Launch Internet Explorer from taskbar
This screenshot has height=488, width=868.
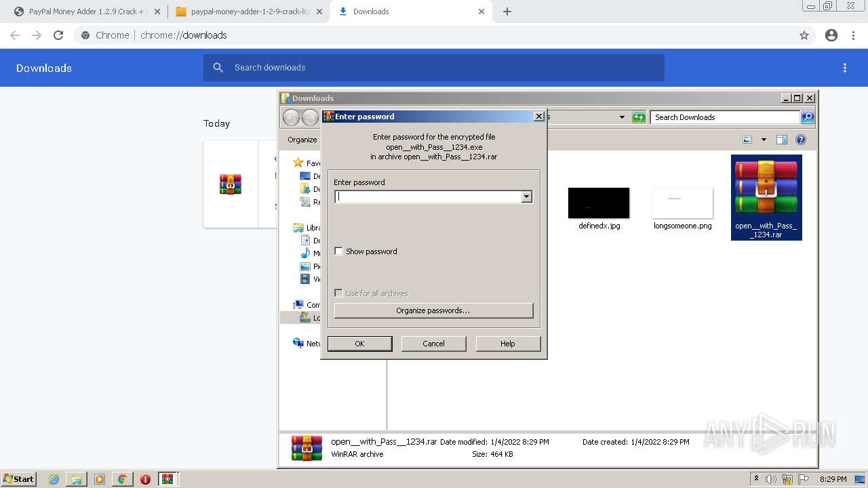[54, 479]
